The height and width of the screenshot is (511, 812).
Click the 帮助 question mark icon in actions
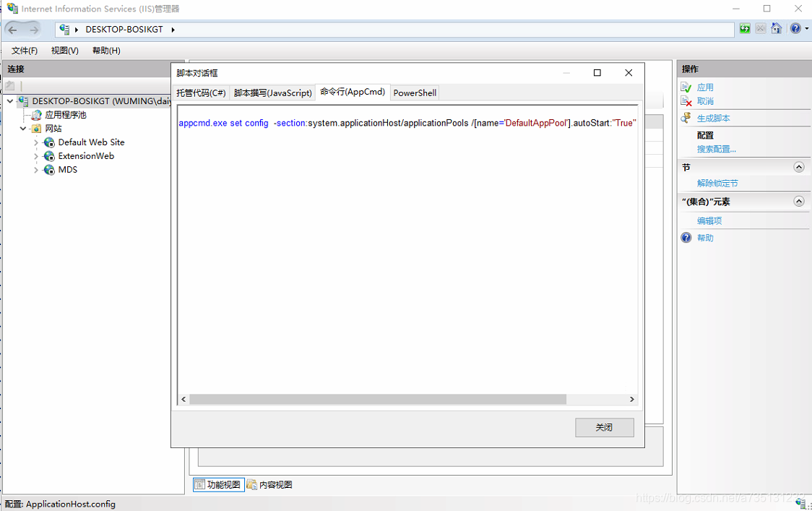pos(686,237)
